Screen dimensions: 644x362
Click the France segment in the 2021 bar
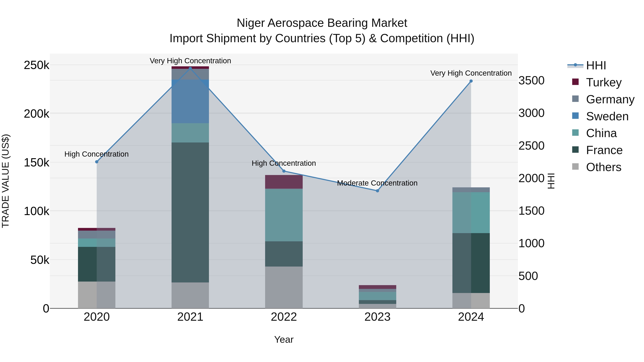190,212
